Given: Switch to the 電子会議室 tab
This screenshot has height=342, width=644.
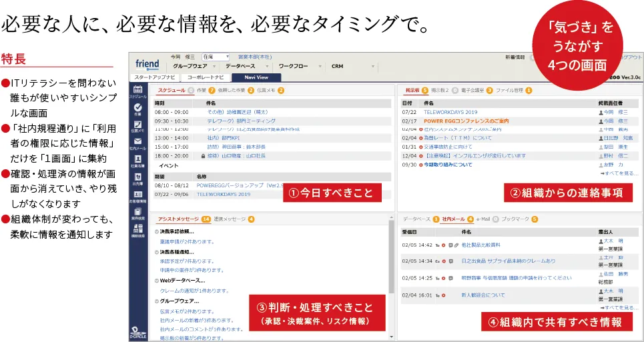Looking at the screenshot, I should 472,90.
